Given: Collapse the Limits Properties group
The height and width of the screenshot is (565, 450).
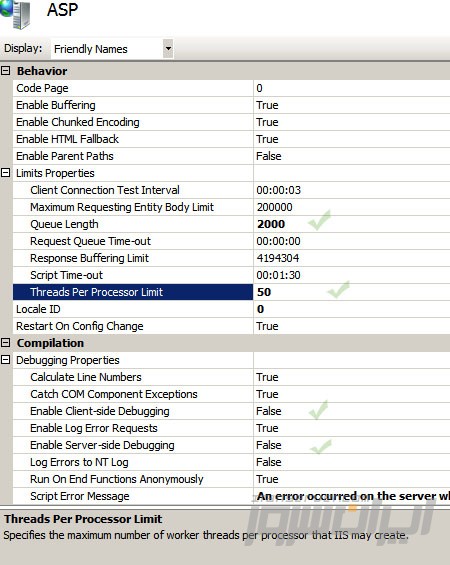Looking at the screenshot, I should (5, 173).
